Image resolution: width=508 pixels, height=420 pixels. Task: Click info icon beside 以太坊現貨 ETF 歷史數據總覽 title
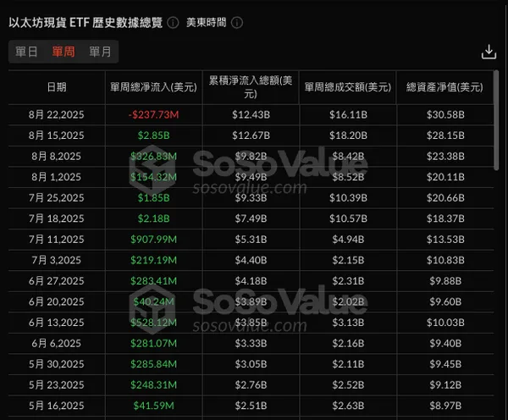click(173, 22)
